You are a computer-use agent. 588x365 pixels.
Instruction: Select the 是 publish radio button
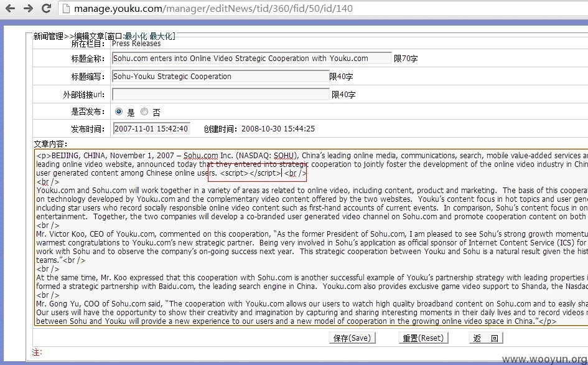(119, 111)
